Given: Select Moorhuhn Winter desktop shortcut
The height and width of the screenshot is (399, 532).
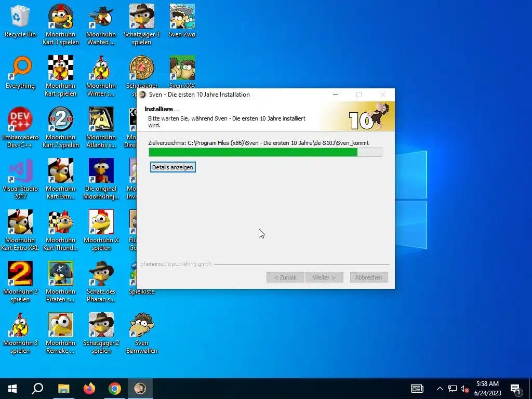Looking at the screenshot, I should [x=101, y=76].
